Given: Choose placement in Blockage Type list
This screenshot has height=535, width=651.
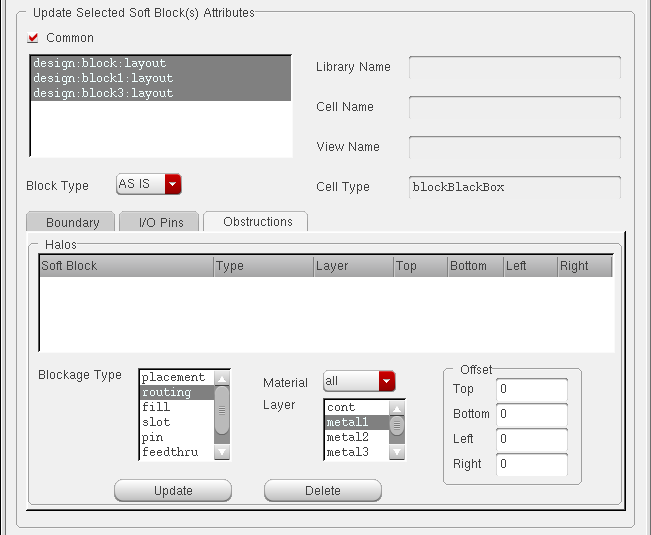Looking at the screenshot, I should 173,377.
